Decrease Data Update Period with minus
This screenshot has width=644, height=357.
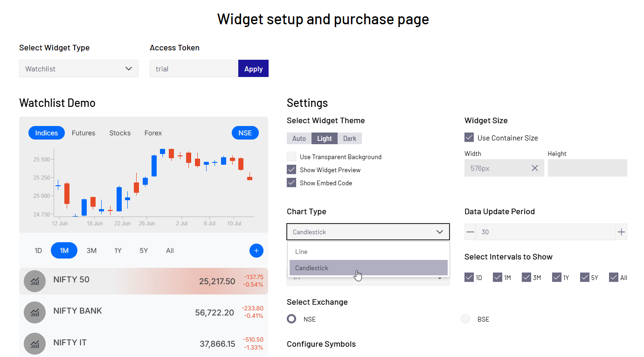click(x=470, y=232)
